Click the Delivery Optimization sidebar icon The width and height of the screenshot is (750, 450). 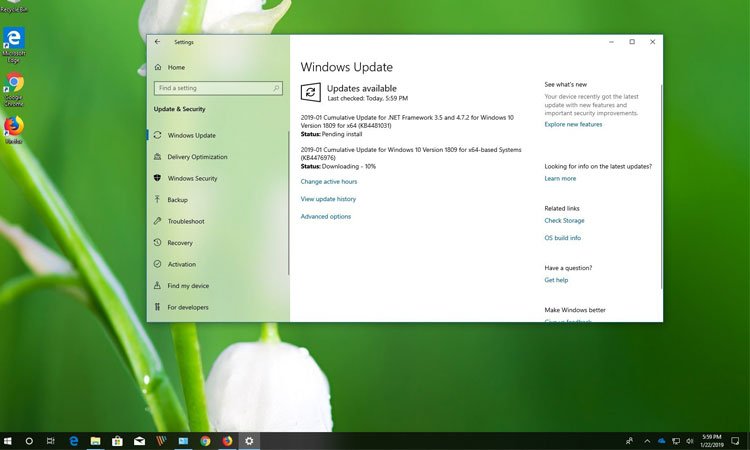158,157
